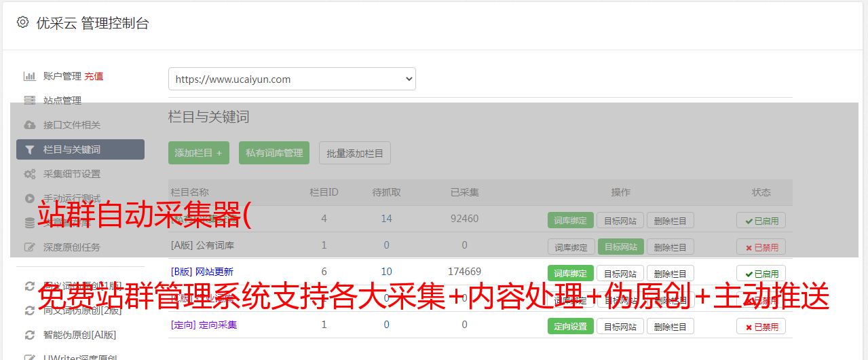The height and width of the screenshot is (360, 868).
Task: Delete the [定向] 定向采集 column
Action: coord(671,326)
